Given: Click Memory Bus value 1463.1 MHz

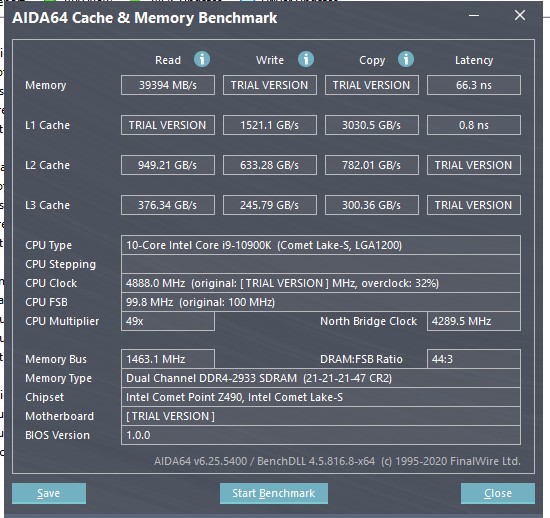Looking at the screenshot, I should tap(168, 359).
